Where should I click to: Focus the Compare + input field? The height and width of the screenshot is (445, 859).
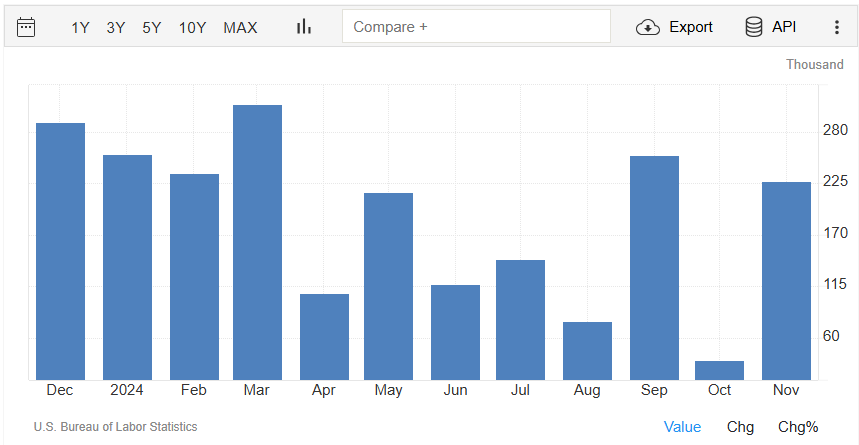[476, 26]
